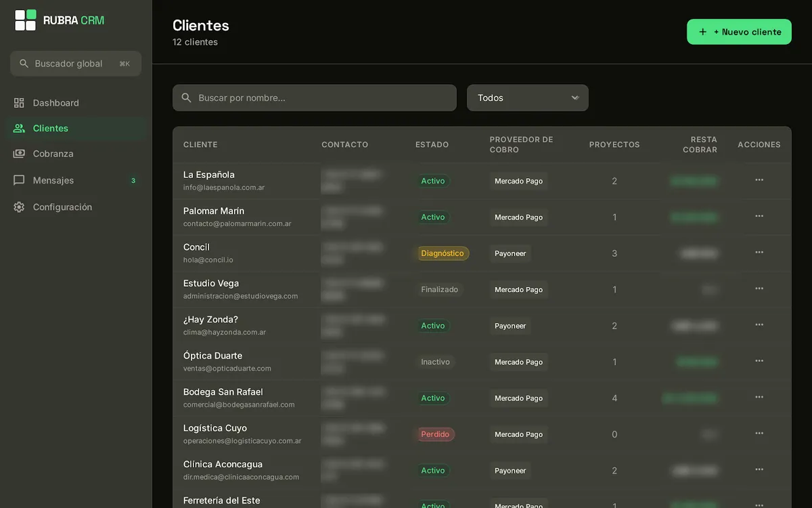Click the 12 clientes count text
Viewport: 812px width, 508px height.
(x=195, y=42)
